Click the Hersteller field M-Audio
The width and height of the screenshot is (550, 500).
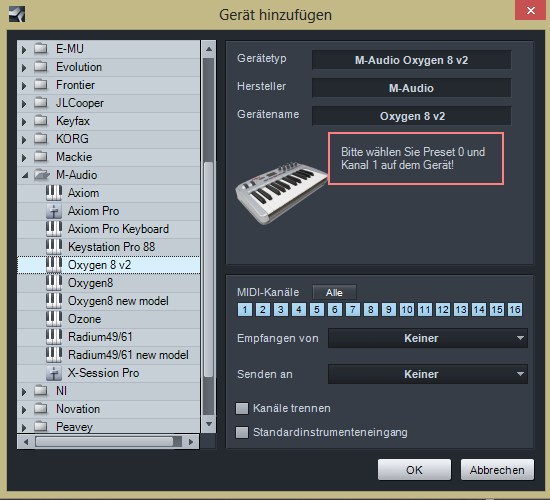411,88
